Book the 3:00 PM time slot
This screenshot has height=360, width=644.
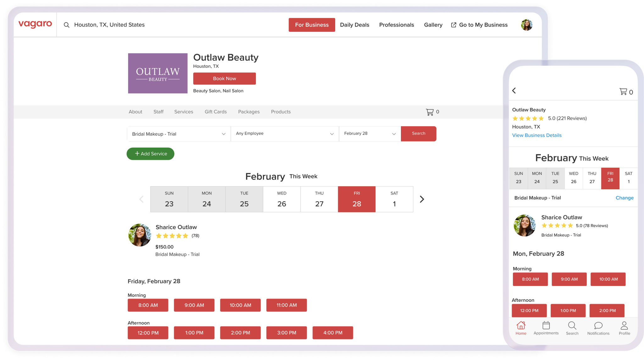coord(287,333)
